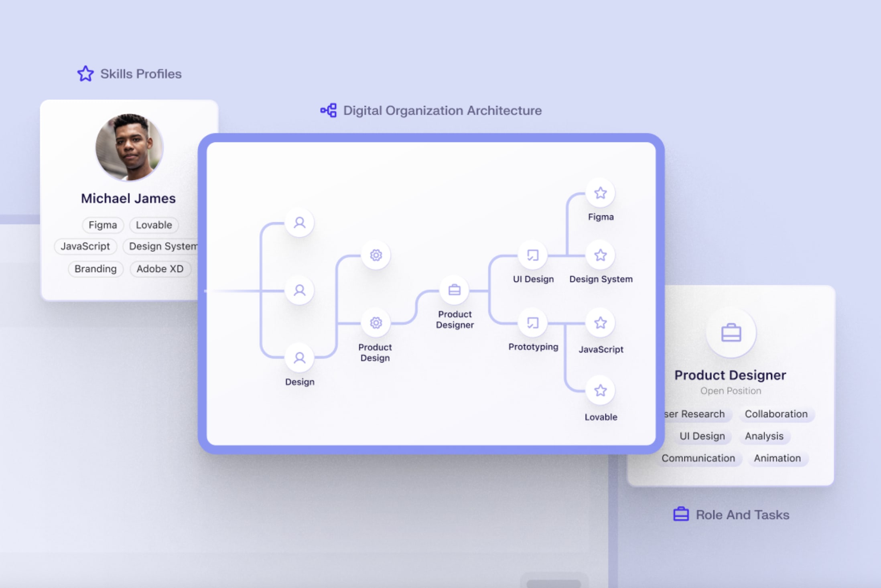The width and height of the screenshot is (881, 588).
Task: Click the Figma tag on Michael James card
Action: [x=103, y=225]
